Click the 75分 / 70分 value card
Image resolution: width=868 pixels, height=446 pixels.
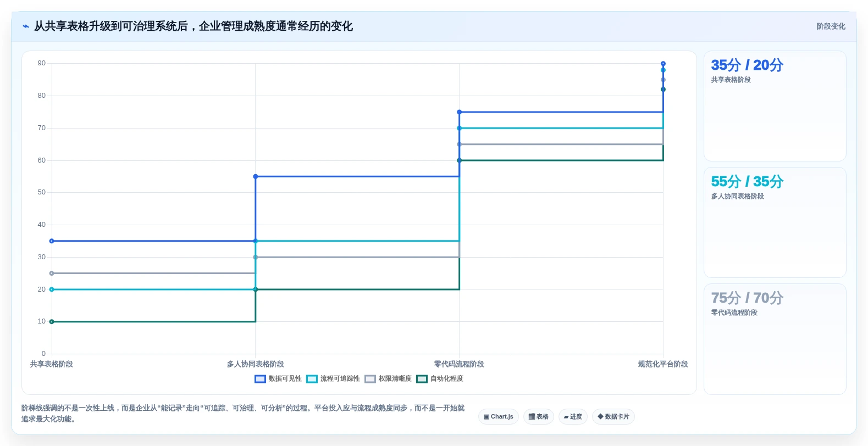[x=775, y=339]
